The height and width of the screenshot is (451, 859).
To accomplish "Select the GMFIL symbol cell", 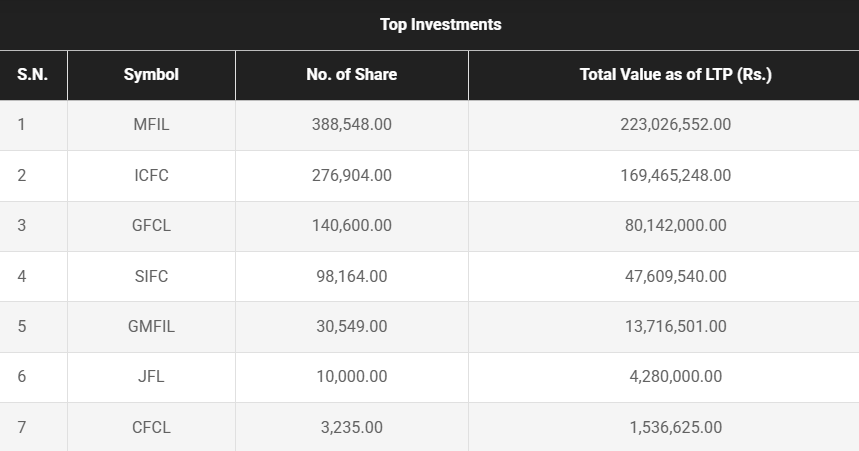I will (151, 327).
